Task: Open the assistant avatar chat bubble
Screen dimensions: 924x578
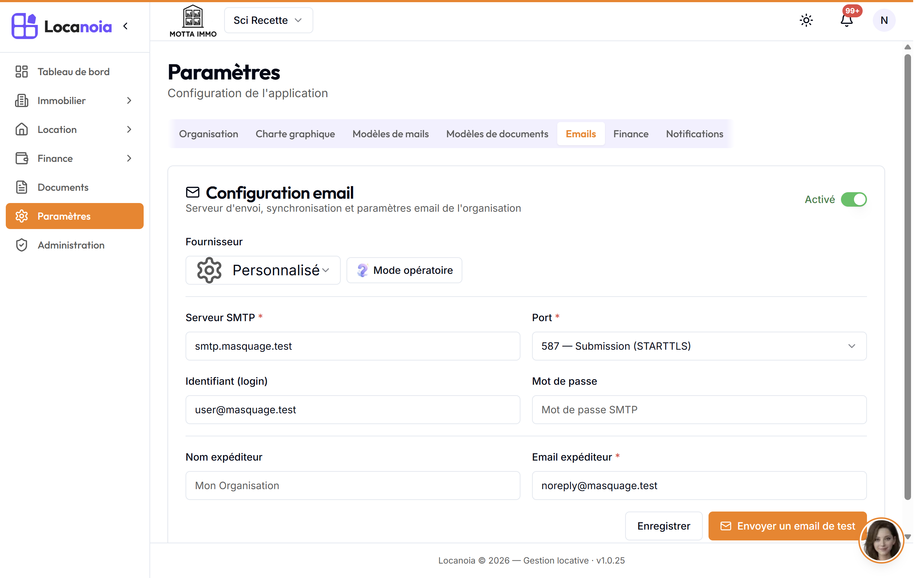Action: 881,540
